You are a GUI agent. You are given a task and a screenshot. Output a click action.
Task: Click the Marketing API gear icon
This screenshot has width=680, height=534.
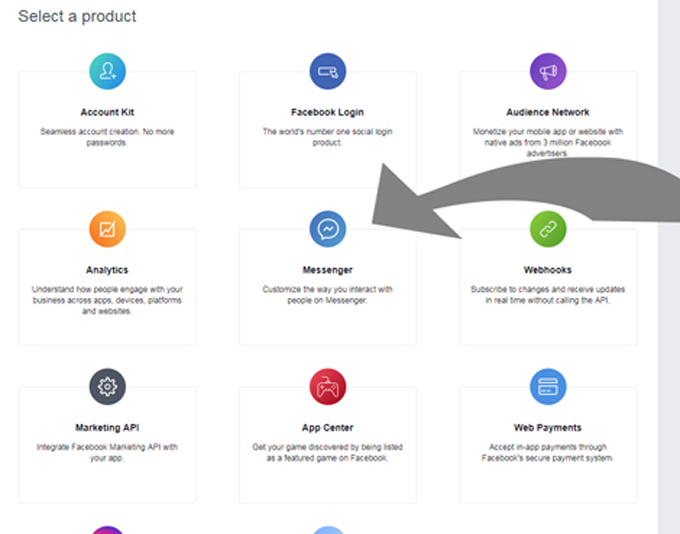click(x=107, y=386)
